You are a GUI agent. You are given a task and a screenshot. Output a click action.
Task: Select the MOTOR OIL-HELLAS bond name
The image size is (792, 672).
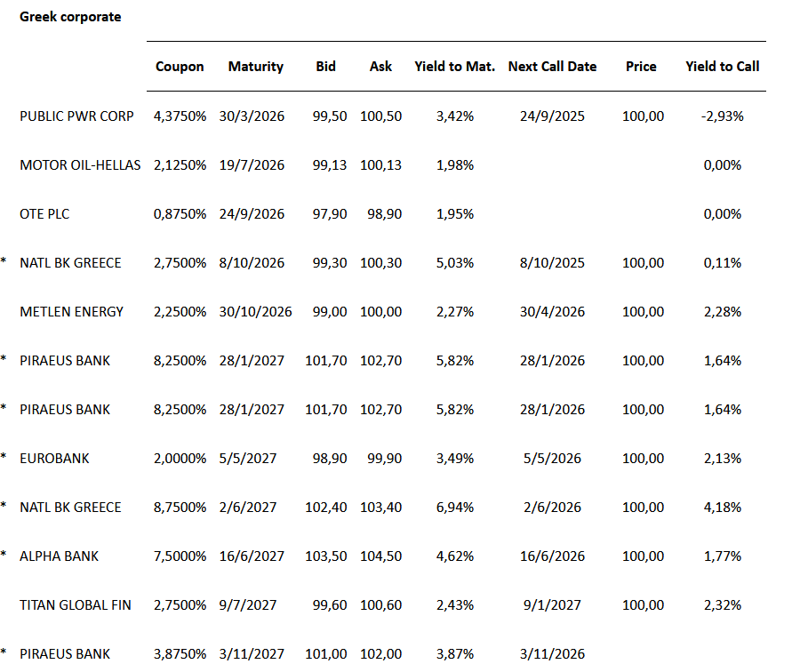tap(80, 164)
